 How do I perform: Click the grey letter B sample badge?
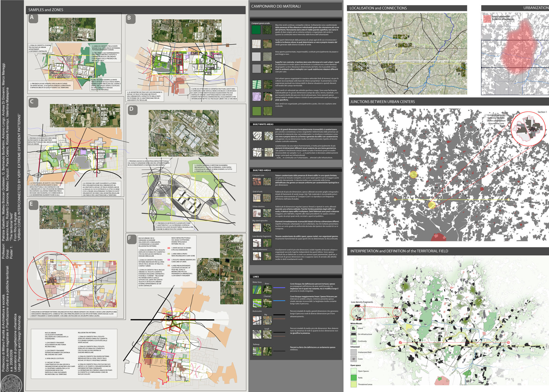point(131,19)
